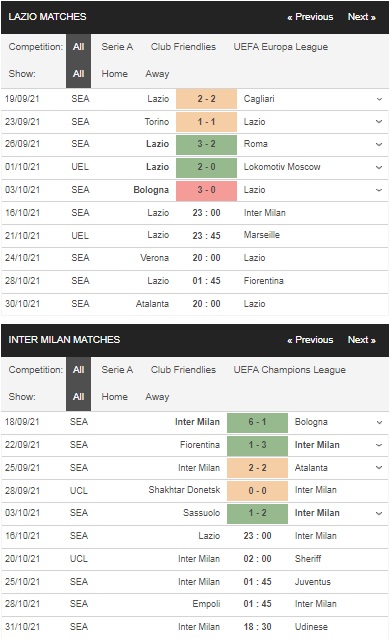Expand the Torino vs Lazio match details
This screenshot has height=639, width=391.
click(379, 122)
